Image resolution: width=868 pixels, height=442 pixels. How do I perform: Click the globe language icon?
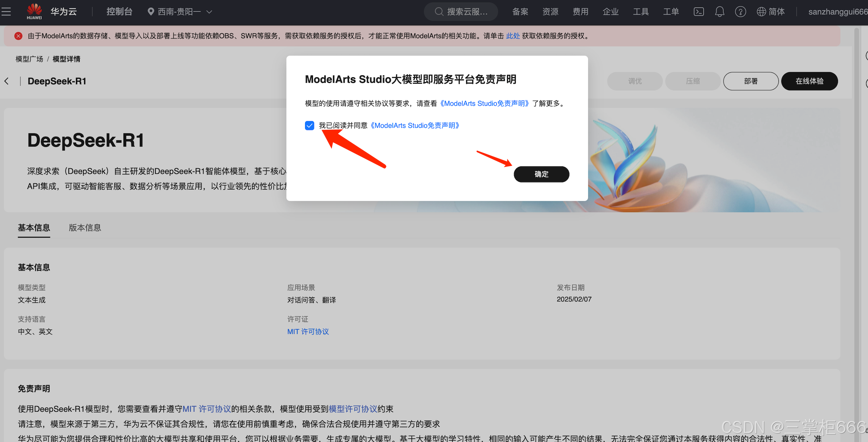(x=761, y=12)
